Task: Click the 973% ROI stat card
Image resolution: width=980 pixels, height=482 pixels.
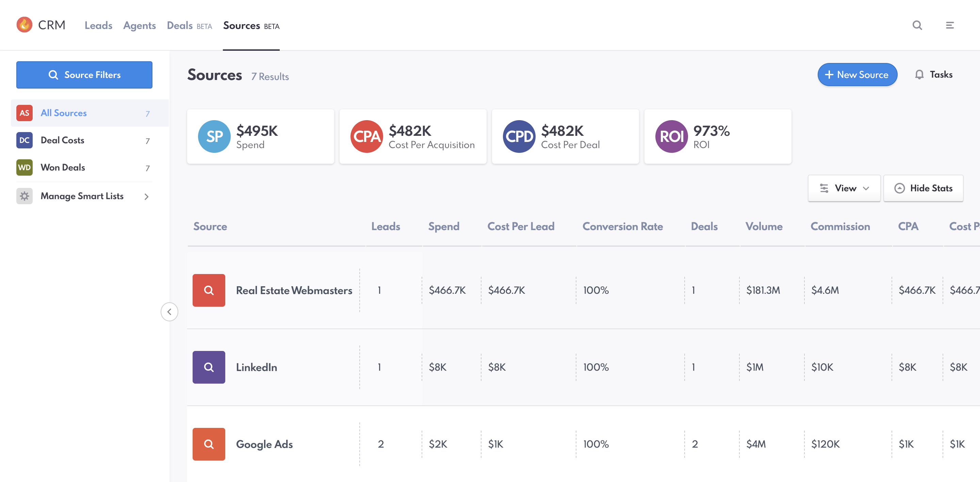Action: tap(718, 136)
